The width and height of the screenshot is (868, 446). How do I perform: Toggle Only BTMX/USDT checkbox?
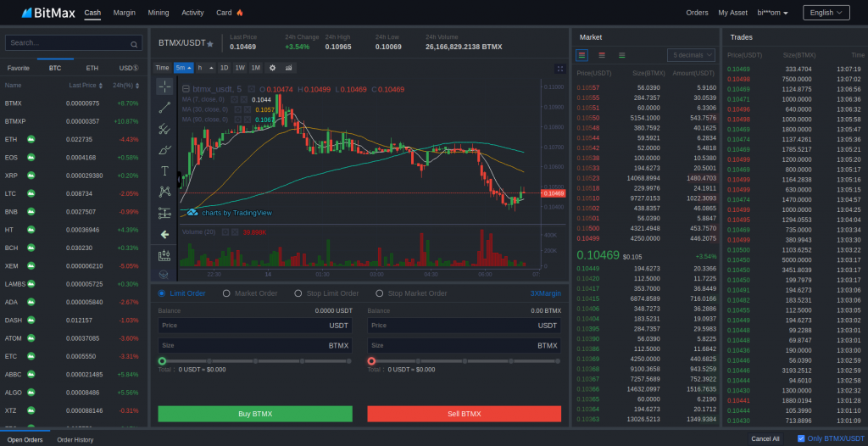[x=801, y=438]
